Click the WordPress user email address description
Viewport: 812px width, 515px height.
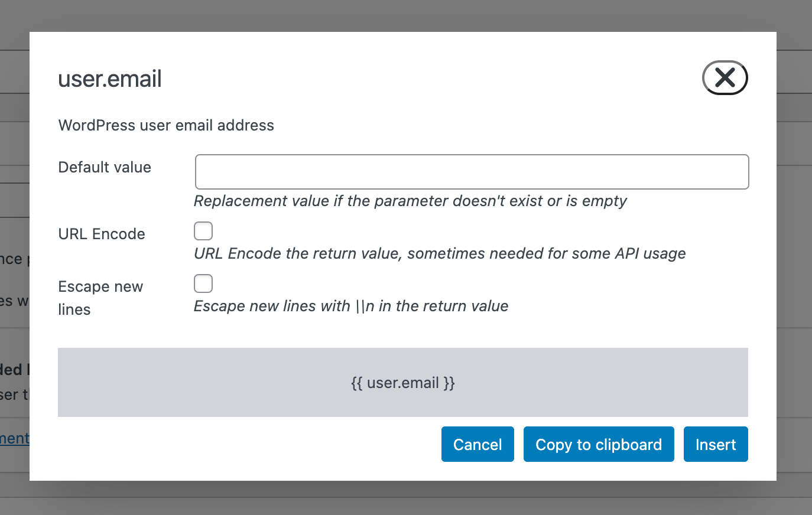click(165, 125)
